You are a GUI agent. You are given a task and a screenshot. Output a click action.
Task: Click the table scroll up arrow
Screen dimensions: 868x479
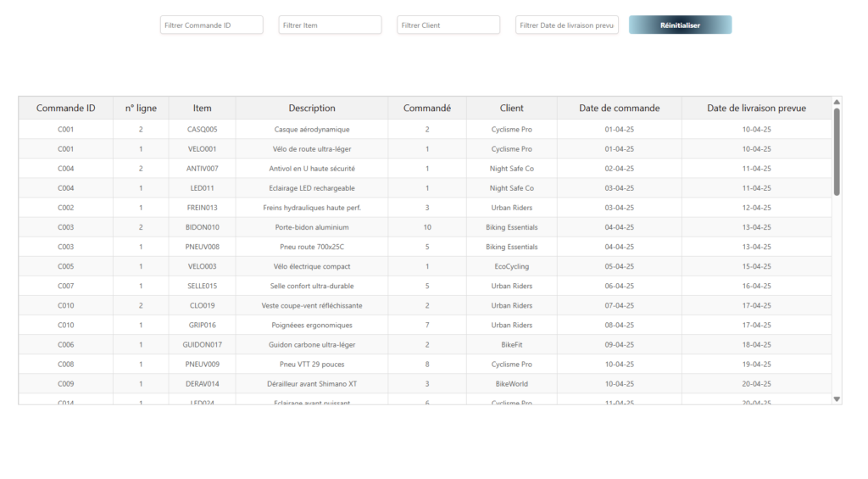tap(837, 103)
